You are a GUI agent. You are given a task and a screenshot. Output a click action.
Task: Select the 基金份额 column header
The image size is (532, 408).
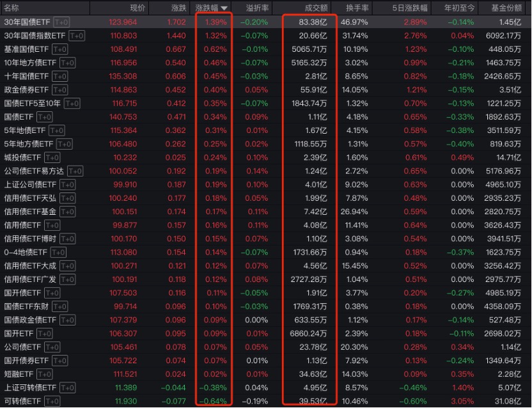coord(508,8)
